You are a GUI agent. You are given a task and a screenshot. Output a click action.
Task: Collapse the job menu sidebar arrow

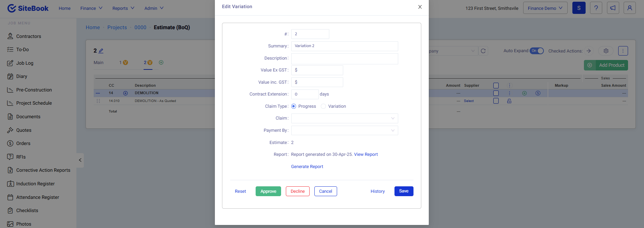click(x=80, y=160)
